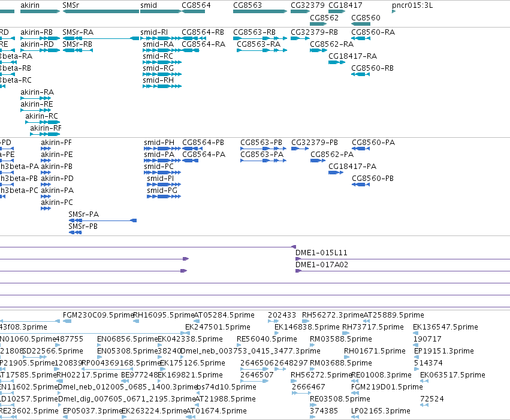Select the AT25889.5prime EST label
The image size is (510, 420).
[x=393, y=315]
